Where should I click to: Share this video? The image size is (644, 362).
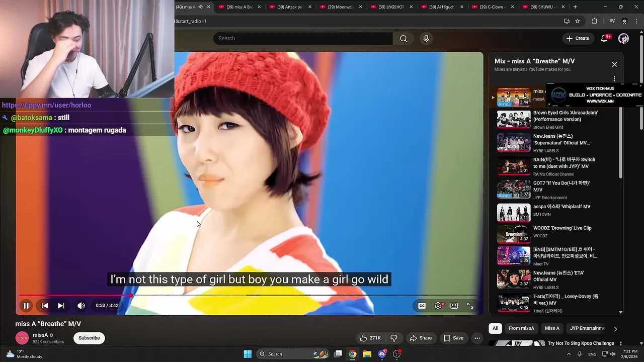[x=421, y=338]
